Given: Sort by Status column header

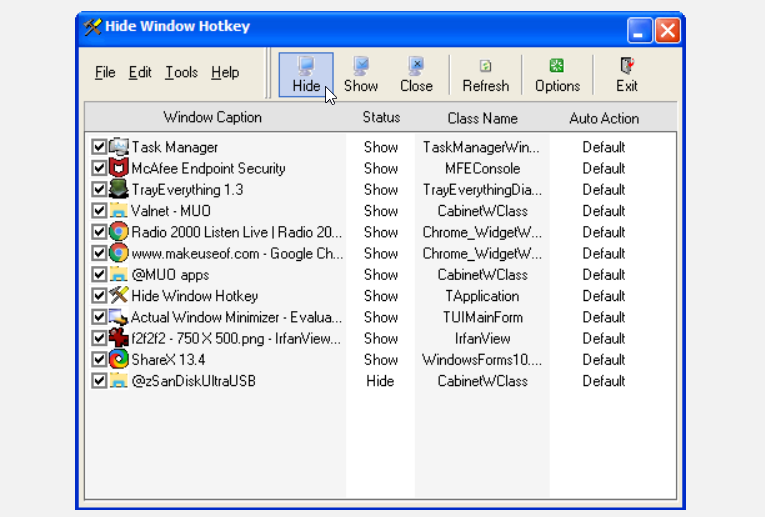Looking at the screenshot, I should tap(381, 118).
